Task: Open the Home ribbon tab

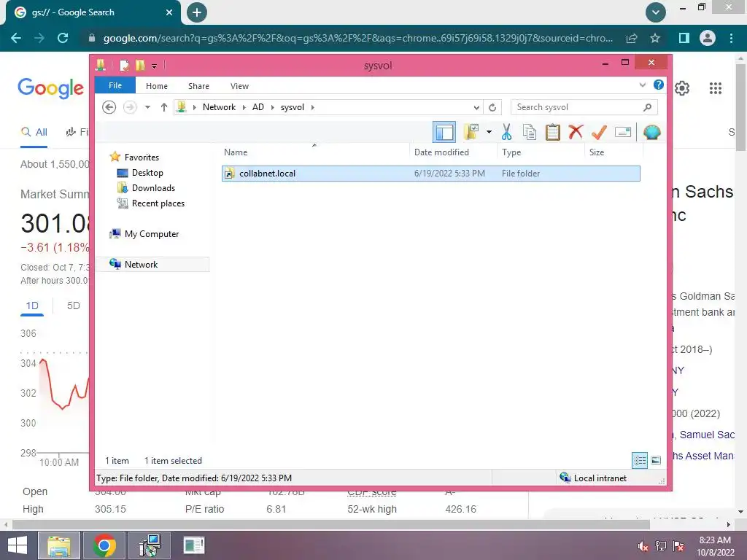Action: pos(157,86)
